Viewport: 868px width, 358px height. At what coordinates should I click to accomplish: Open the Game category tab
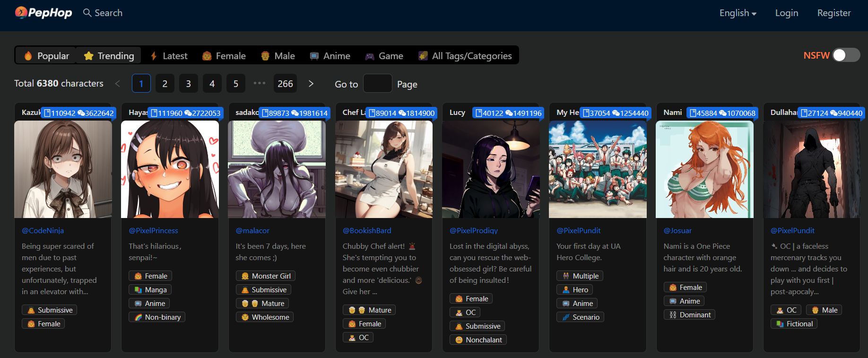(x=384, y=56)
